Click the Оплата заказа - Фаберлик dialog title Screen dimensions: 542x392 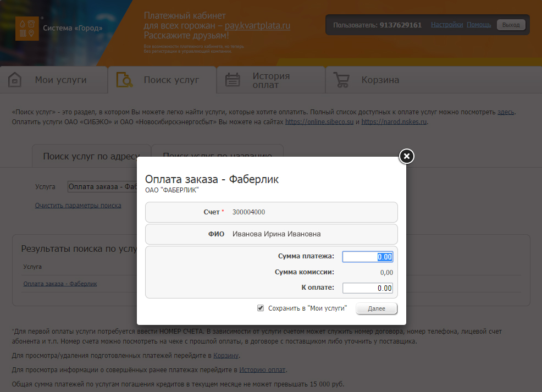(212, 179)
